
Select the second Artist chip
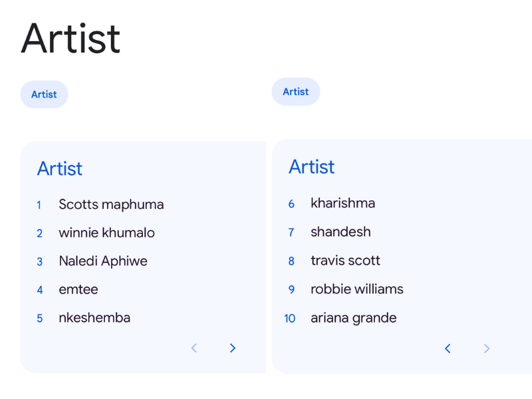point(295,91)
